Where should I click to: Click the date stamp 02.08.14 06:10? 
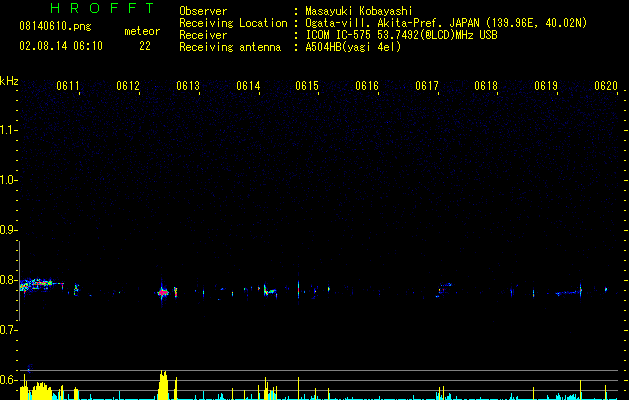[x=61, y=46]
